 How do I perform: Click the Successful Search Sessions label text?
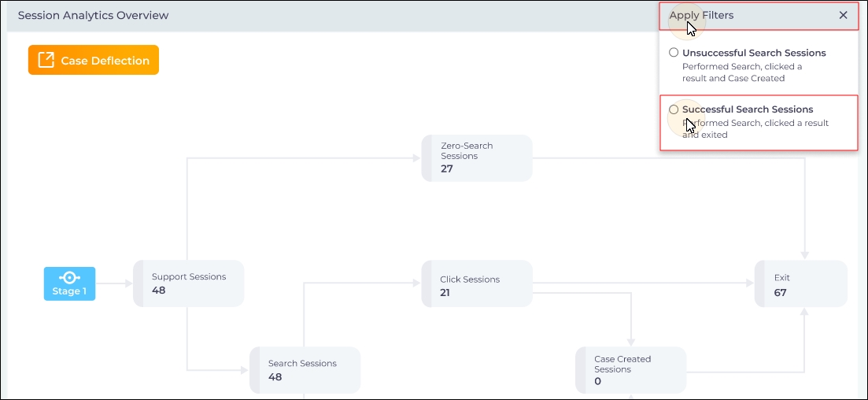click(748, 109)
